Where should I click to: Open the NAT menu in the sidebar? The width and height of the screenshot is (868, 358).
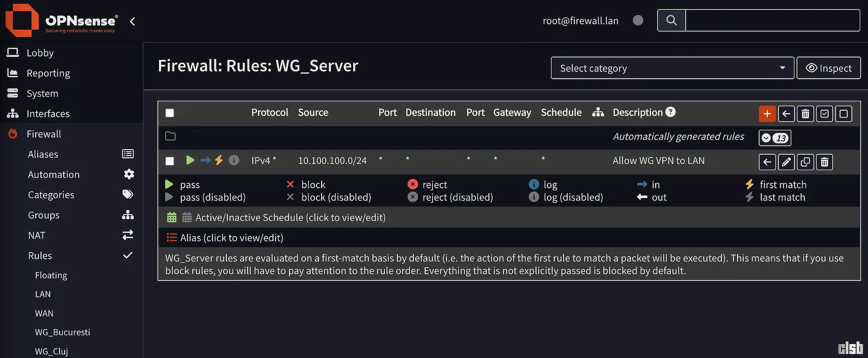pyautogui.click(x=37, y=235)
